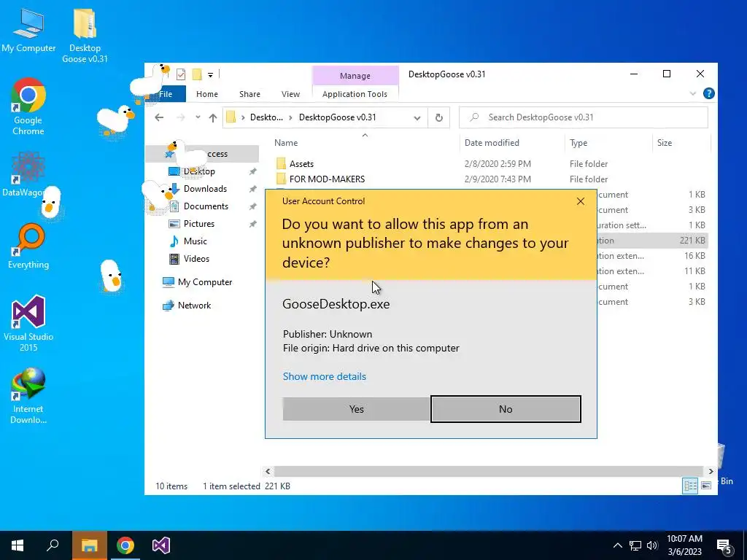Click New Folder quick access icon
Image resolution: width=747 pixels, height=560 pixels.
point(197,74)
